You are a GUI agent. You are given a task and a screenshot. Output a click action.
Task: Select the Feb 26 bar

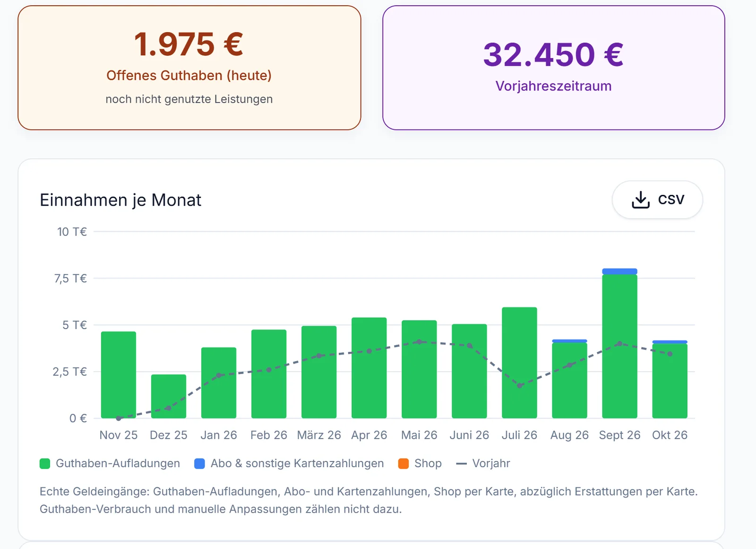(269, 374)
